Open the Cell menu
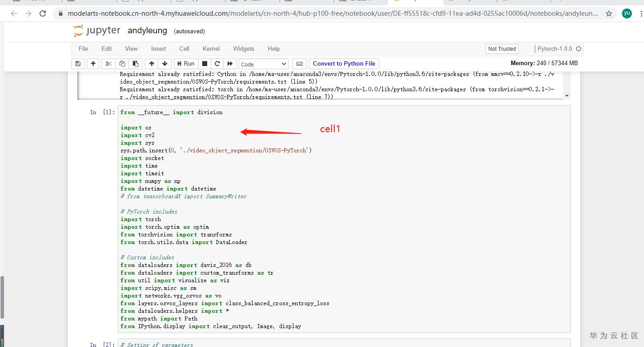The height and width of the screenshot is (347, 644). [x=184, y=49]
